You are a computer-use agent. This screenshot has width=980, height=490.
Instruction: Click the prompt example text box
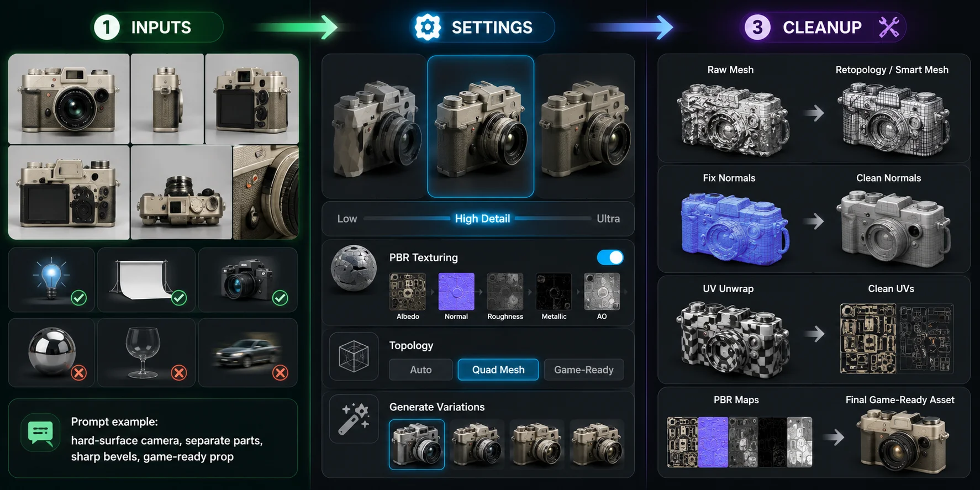pyautogui.click(x=153, y=438)
